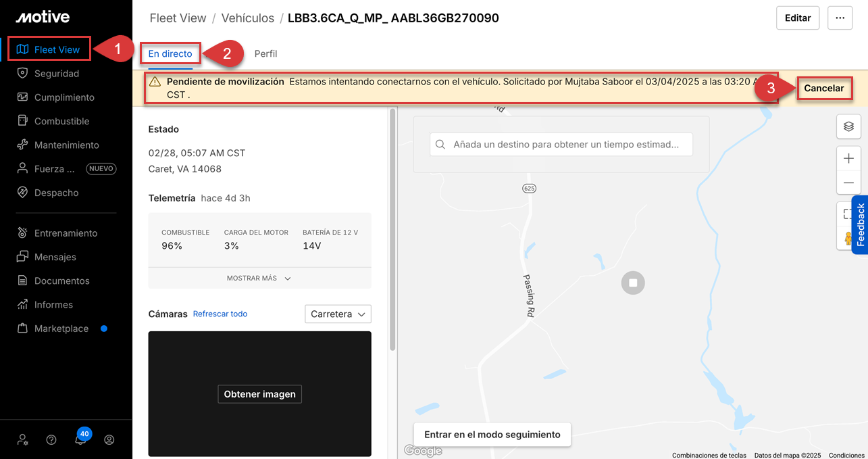The width and height of the screenshot is (868, 459).
Task: Click the 96% combustible value
Action: [x=172, y=245]
